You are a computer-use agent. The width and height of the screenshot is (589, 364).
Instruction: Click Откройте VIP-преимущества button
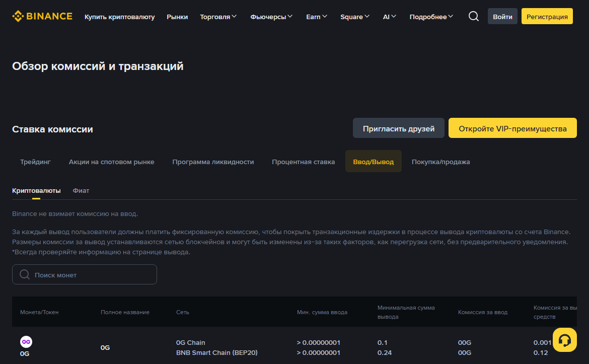(512, 128)
